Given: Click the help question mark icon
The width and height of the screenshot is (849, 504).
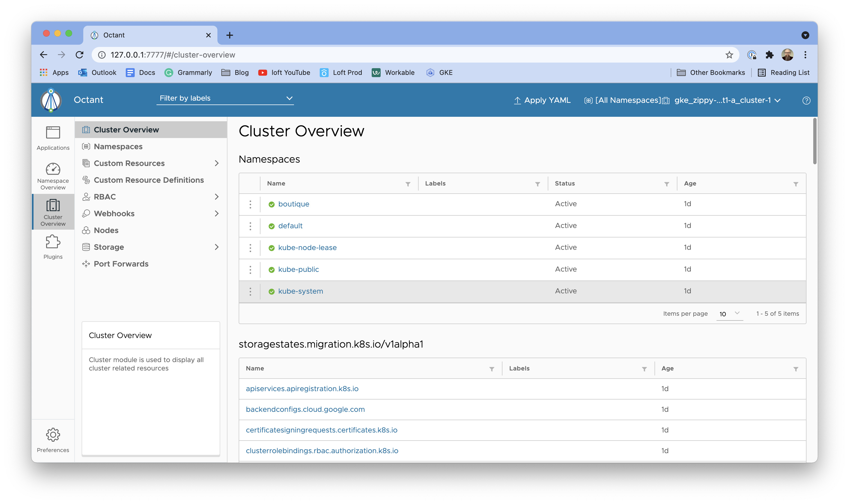Looking at the screenshot, I should coord(807,100).
